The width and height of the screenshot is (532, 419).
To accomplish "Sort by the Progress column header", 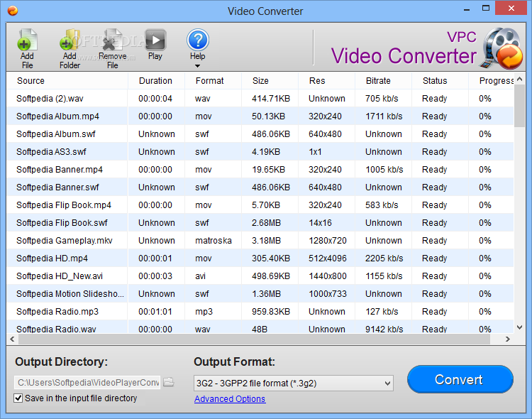I will pos(492,80).
